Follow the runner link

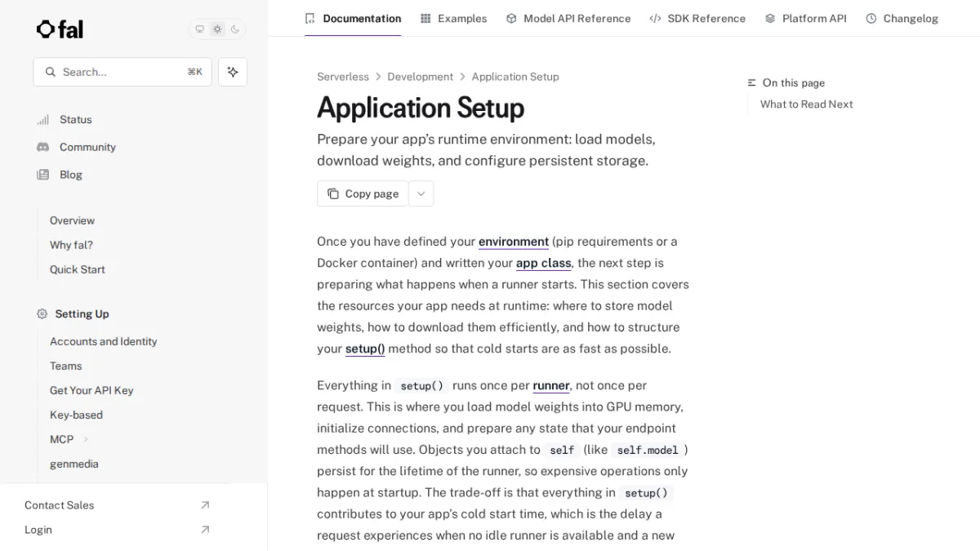click(551, 385)
